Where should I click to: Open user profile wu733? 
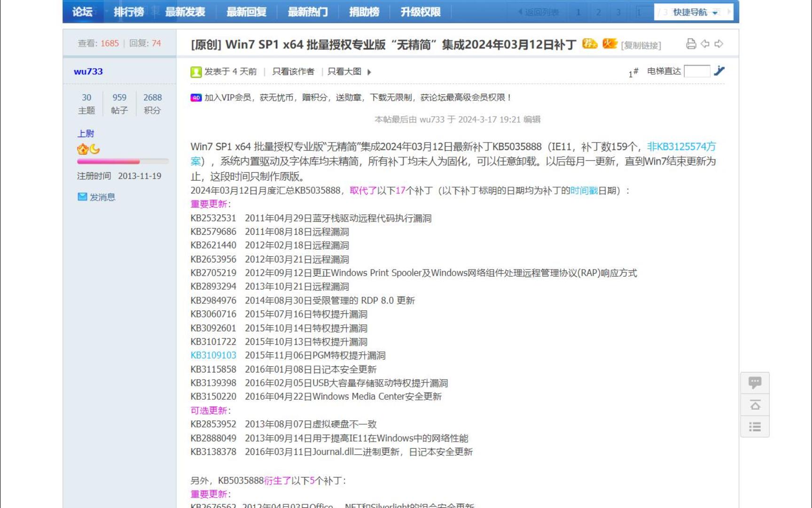tap(88, 71)
